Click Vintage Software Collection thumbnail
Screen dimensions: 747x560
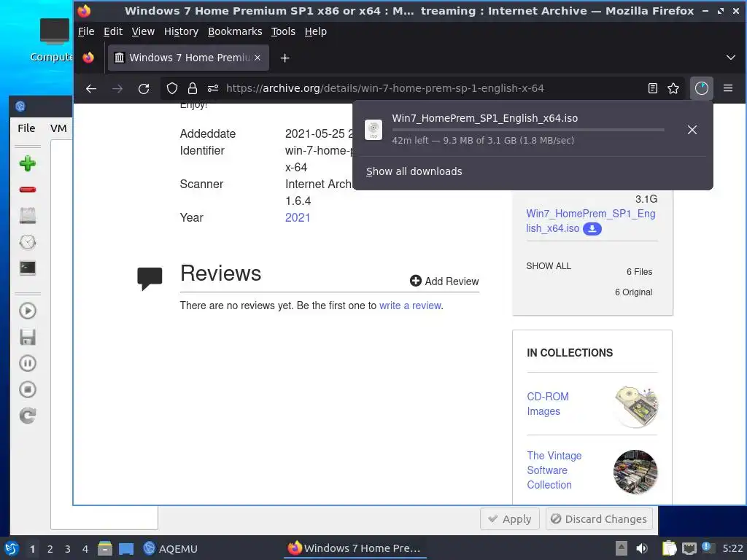point(635,472)
